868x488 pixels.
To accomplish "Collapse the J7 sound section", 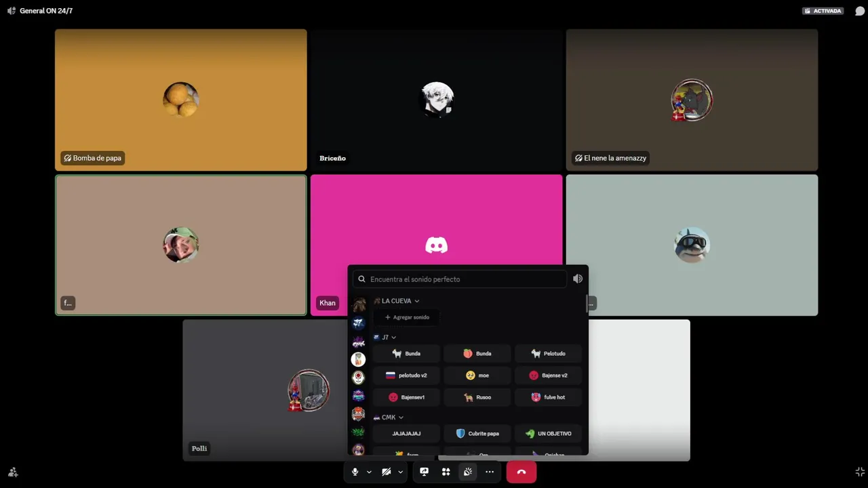I will click(384, 338).
